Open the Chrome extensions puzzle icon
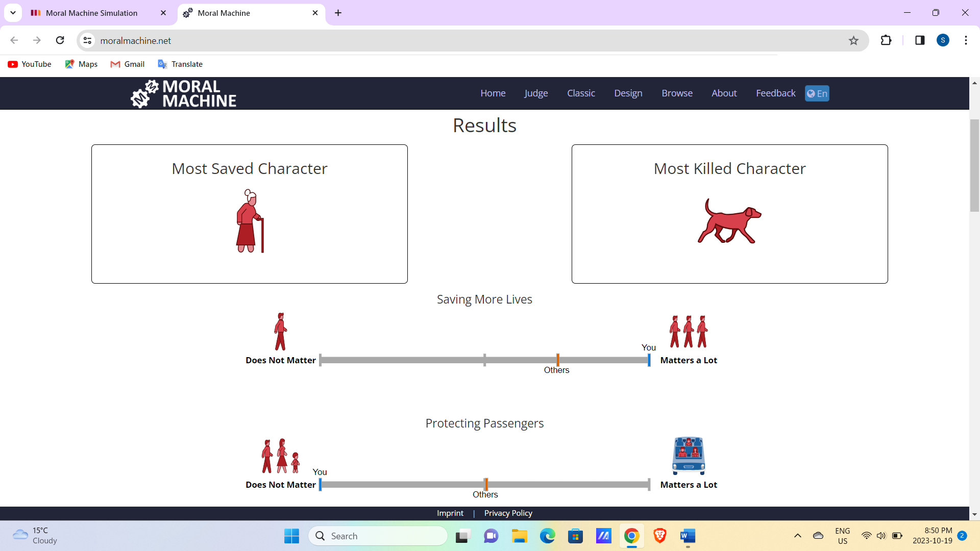Image resolution: width=980 pixels, height=551 pixels. click(x=886, y=40)
